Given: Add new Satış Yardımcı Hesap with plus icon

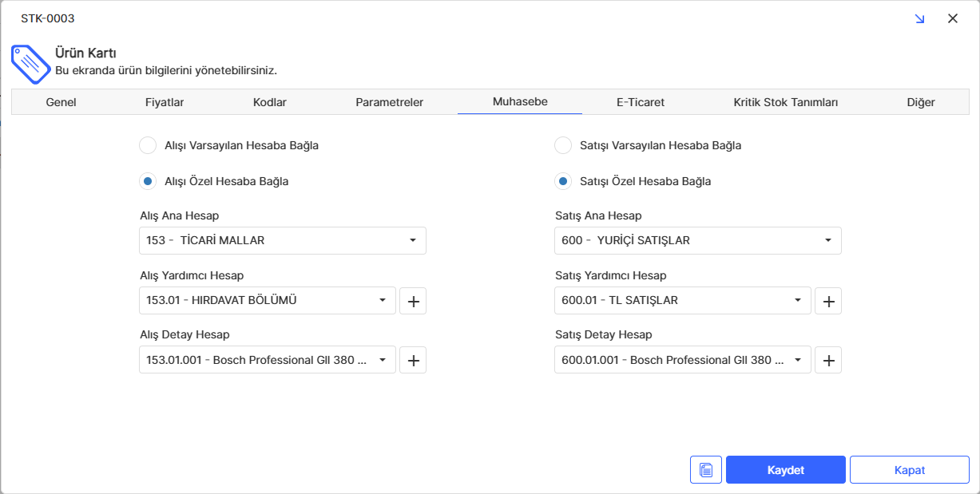Looking at the screenshot, I should [x=828, y=301].
